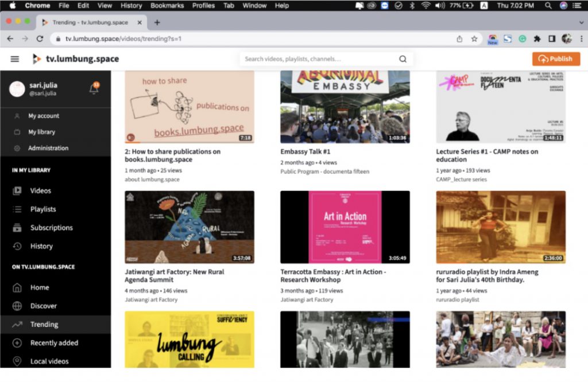Image resolution: width=588 pixels, height=382 pixels.
Task: Open the Bookmarks menu
Action: tap(167, 5)
